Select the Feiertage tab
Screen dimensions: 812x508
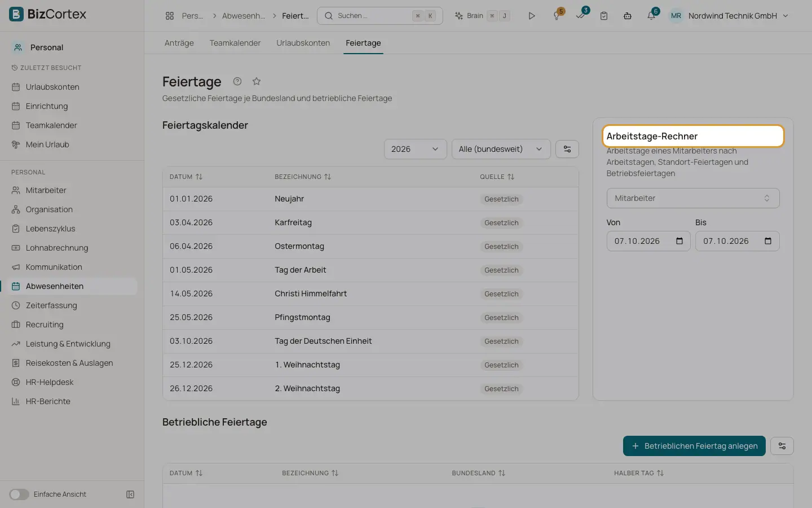[363, 43]
